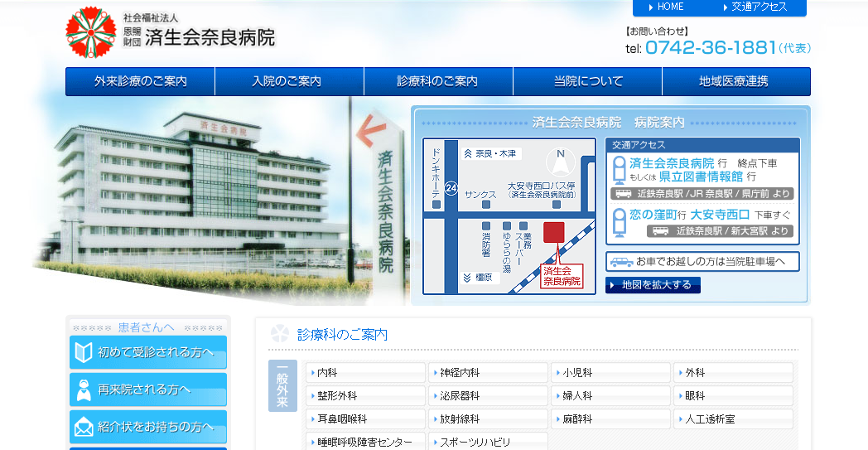Open the 眼科 department link

pos(734,396)
